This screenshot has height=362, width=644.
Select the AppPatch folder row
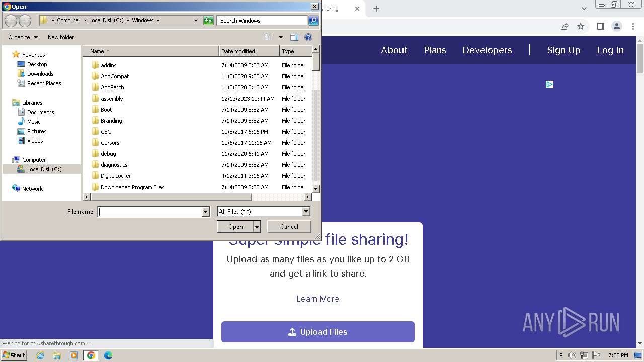coord(197,87)
